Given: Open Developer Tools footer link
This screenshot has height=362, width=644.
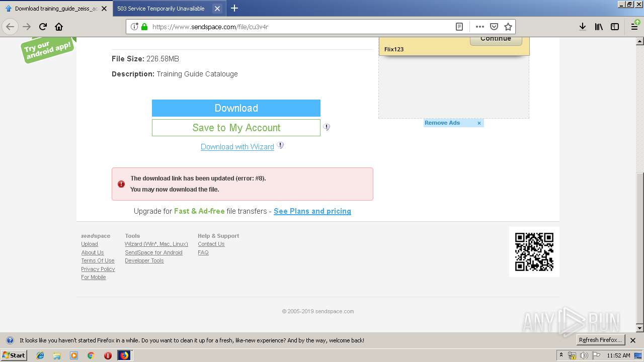Looking at the screenshot, I should point(144,261).
